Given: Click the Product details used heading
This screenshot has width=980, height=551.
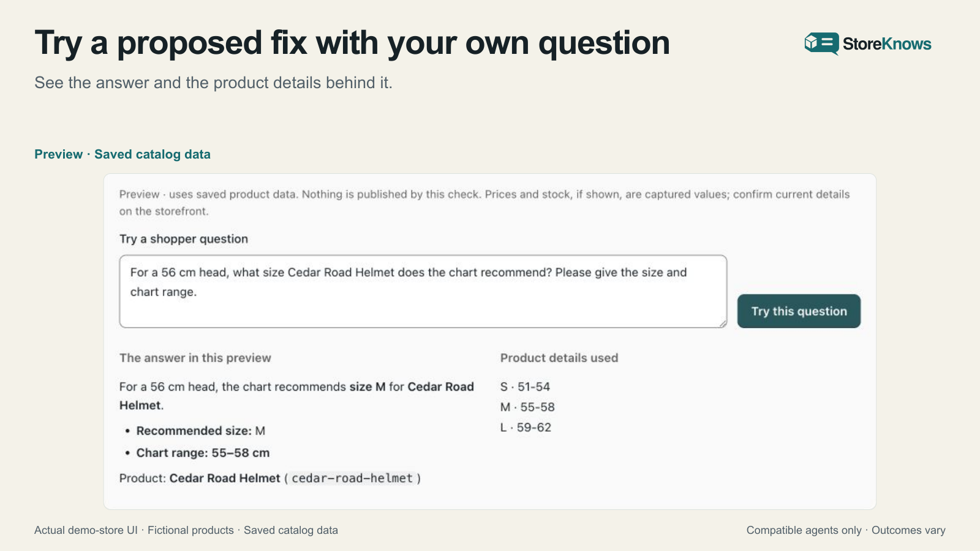Looking at the screenshot, I should pos(559,358).
